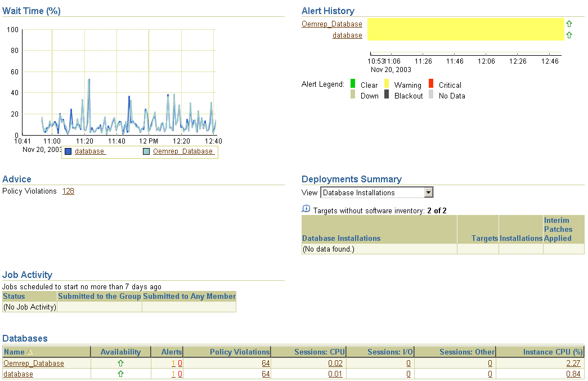The width and height of the screenshot is (588, 381).
Task: Open the Instance CPU value 2.27
Action: tap(573, 364)
